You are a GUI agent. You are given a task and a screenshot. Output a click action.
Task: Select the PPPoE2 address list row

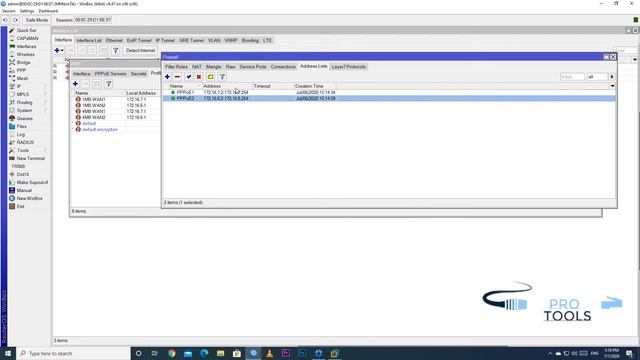[389, 98]
